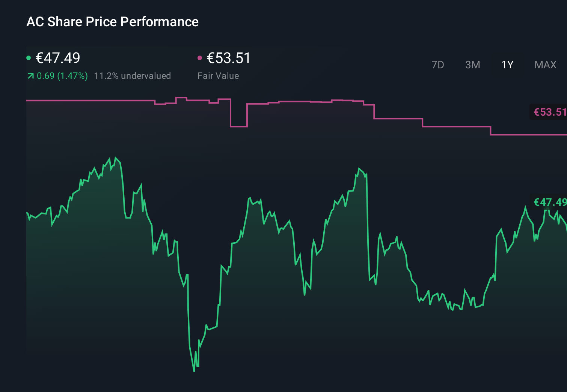Viewport: 567px width, 392px height.
Task: Select the €47.49 price tag on chart
Action: click(x=549, y=202)
